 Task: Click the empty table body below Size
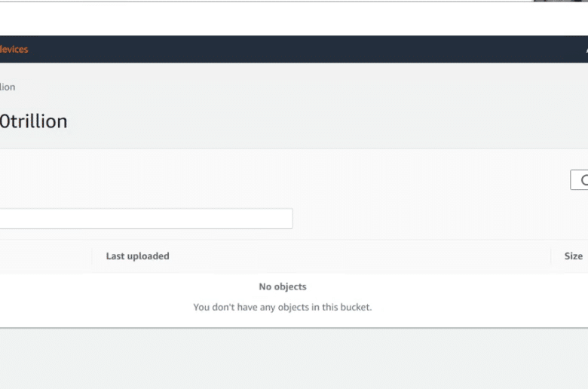[x=569, y=300]
